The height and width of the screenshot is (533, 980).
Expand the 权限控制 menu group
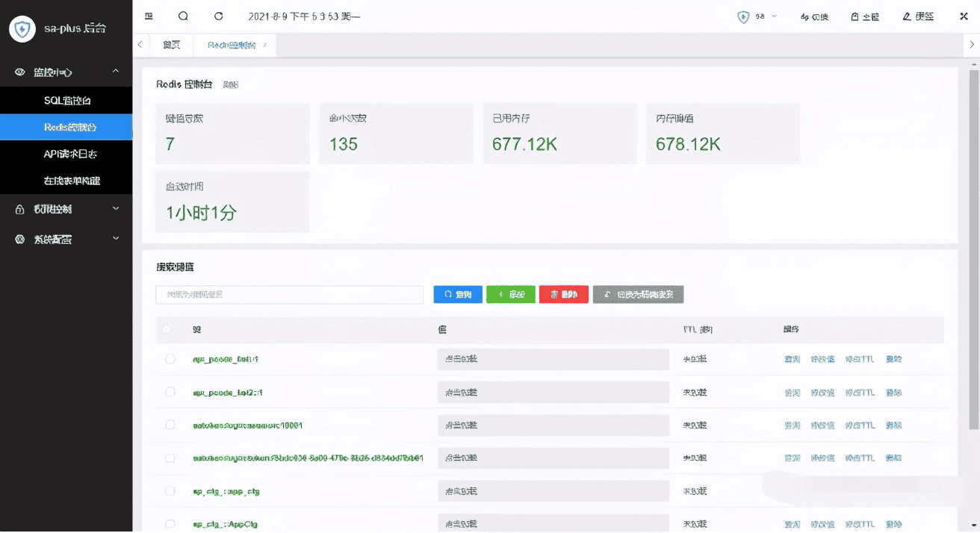116,209
